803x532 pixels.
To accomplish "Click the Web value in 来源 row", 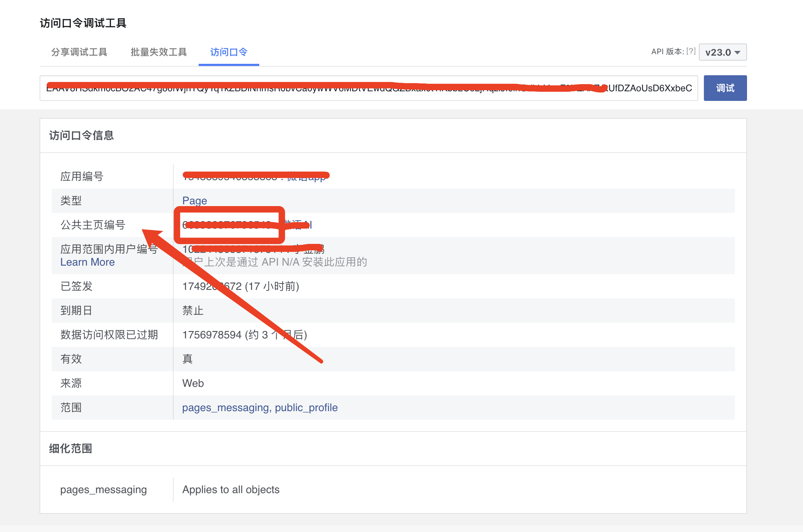I will [x=193, y=383].
